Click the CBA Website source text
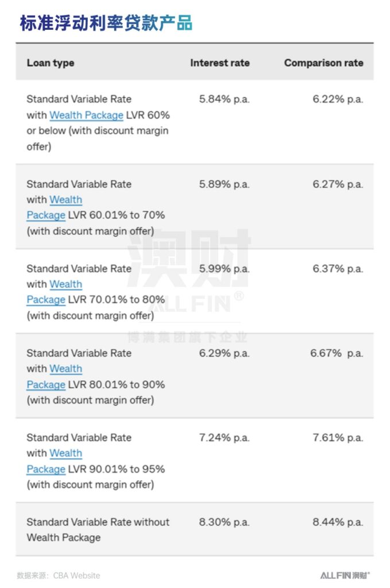Image resolution: width=390 pixels, height=588 pixels. [x=76, y=575]
